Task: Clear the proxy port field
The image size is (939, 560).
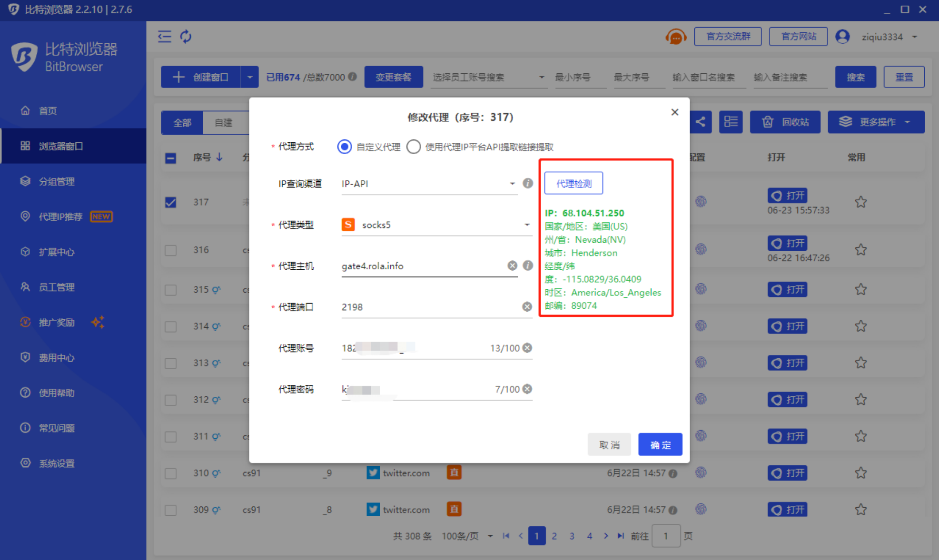Action: [x=527, y=307]
